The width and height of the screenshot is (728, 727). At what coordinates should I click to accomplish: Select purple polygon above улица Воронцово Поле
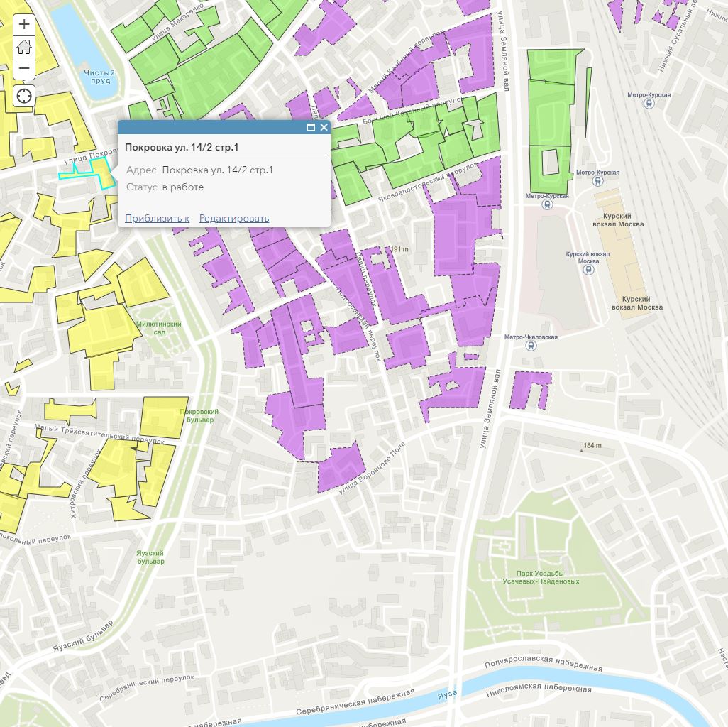click(341, 466)
